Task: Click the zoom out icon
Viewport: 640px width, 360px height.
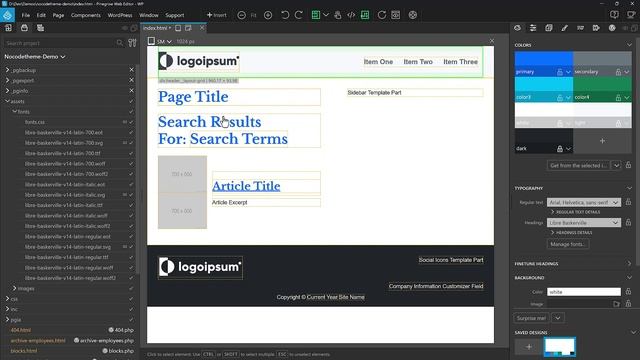Action: [x=242, y=15]
